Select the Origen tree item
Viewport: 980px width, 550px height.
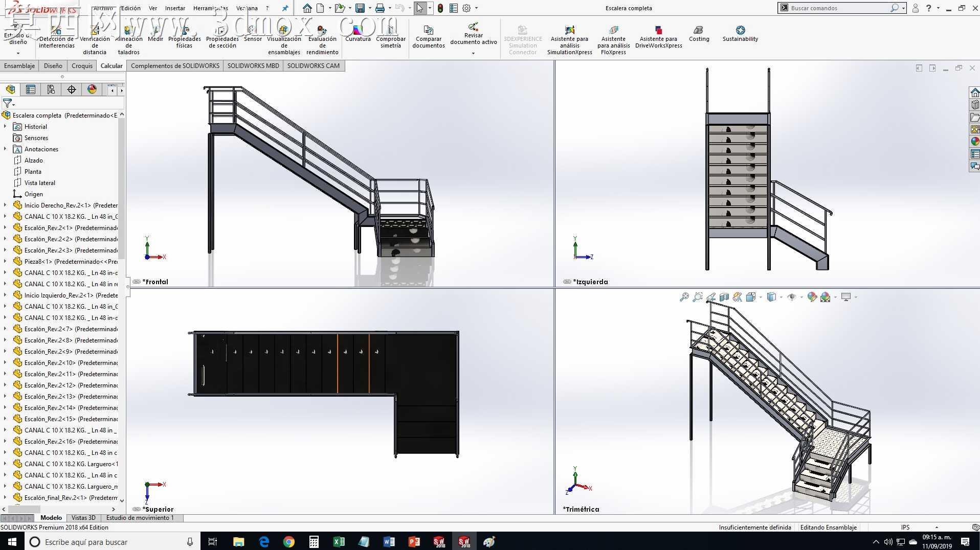[x=28, y=194]
